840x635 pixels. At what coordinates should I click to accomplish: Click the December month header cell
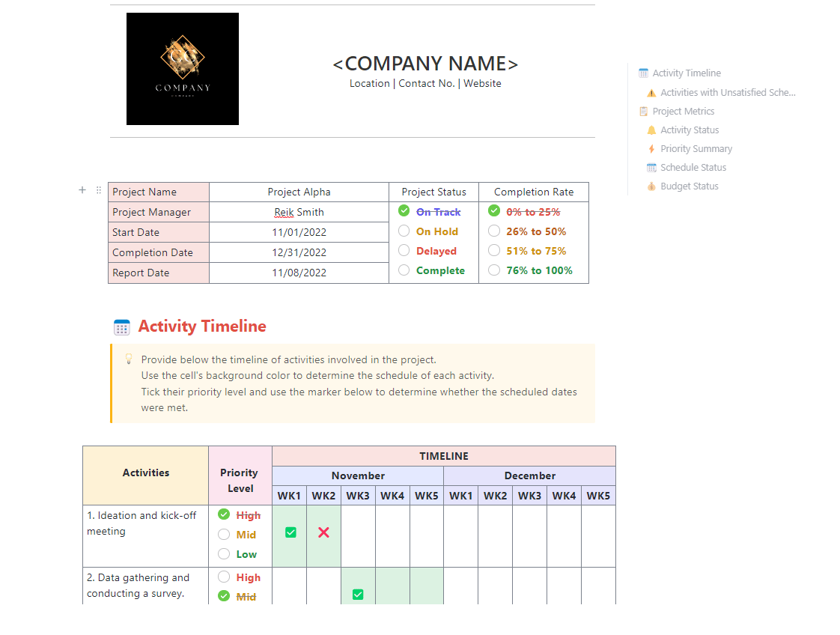(x=530, y=476)
